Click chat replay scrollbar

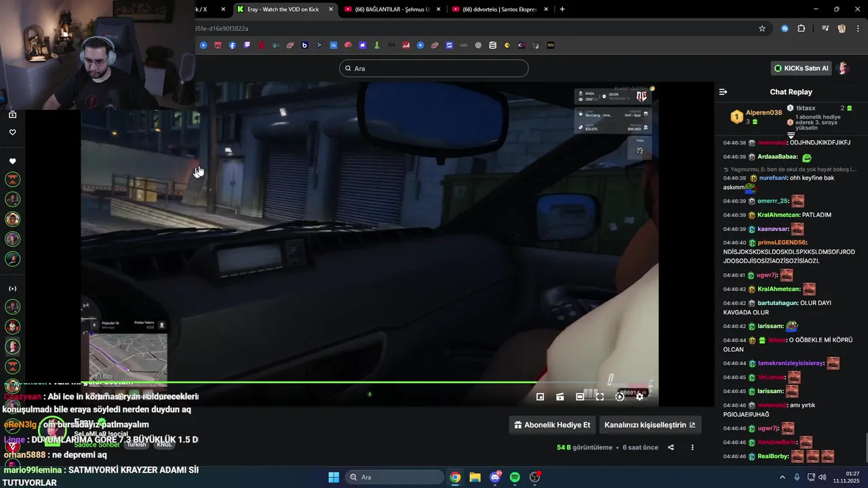pyautogui.click(x=866, y=447)
